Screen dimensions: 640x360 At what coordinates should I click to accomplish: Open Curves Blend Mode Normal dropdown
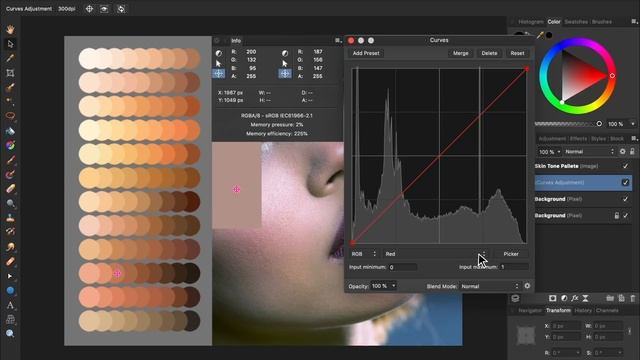click(490, 286)
